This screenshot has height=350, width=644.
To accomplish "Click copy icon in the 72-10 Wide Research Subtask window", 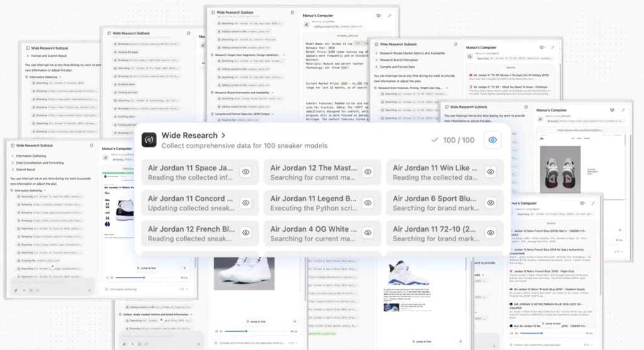I will click(x=455, y=44).
